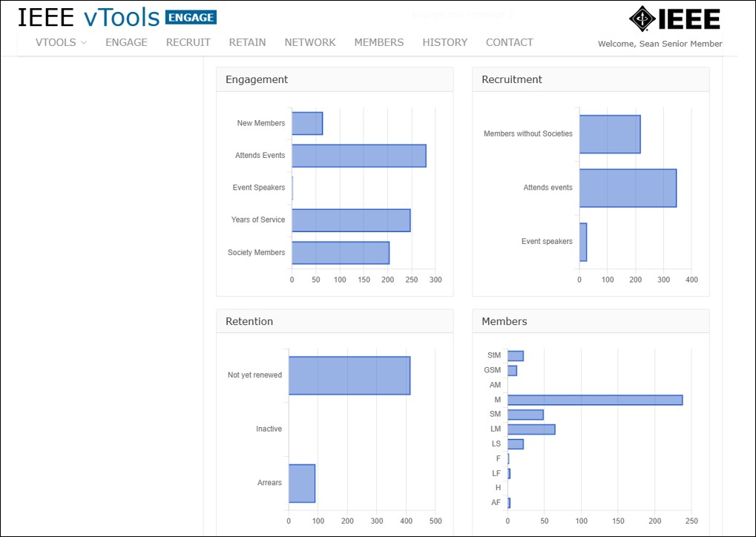The image size is (756, 537).
Task: Click the H label in Members chart
Action: coord(498,488)
